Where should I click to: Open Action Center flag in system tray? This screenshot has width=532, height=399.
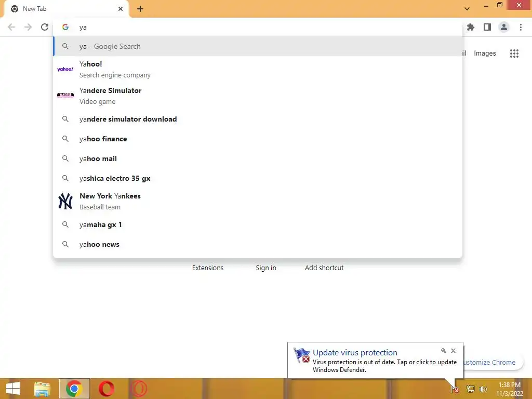455,389
